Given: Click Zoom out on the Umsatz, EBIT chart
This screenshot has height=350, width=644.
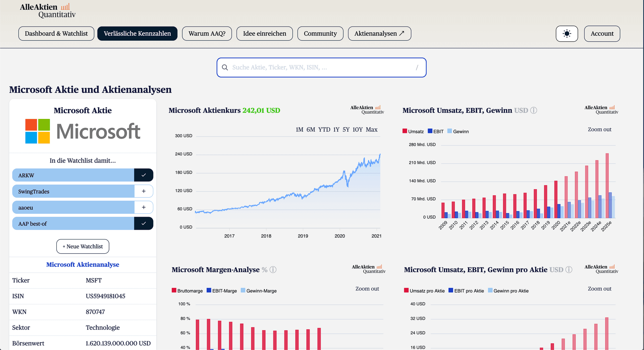Looking at the screenshot, I should pyautogui.click(x=599, y=130).
